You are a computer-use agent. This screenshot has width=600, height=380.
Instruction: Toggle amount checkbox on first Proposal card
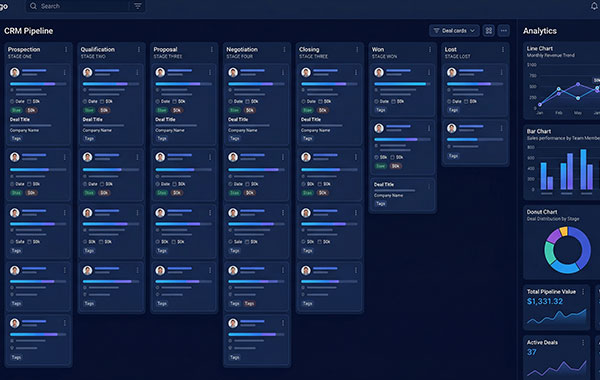click(174, 101)
